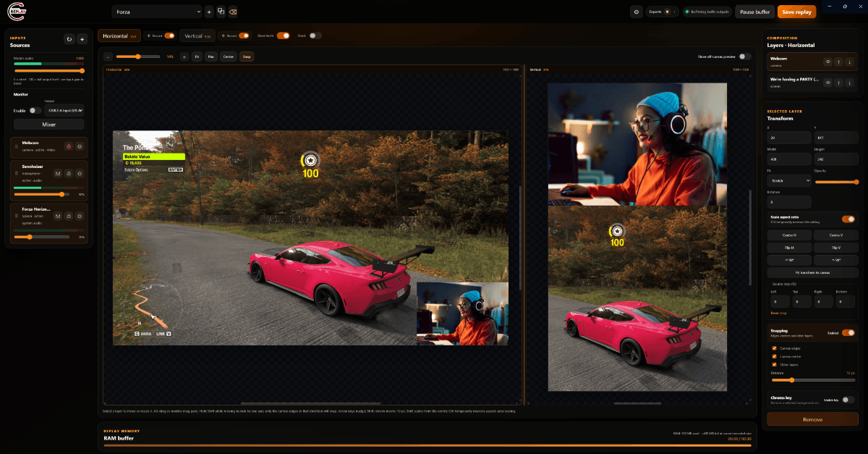Toggle Show both switch
The width and height of the screenshot is (868, 454).
[283, 35]
